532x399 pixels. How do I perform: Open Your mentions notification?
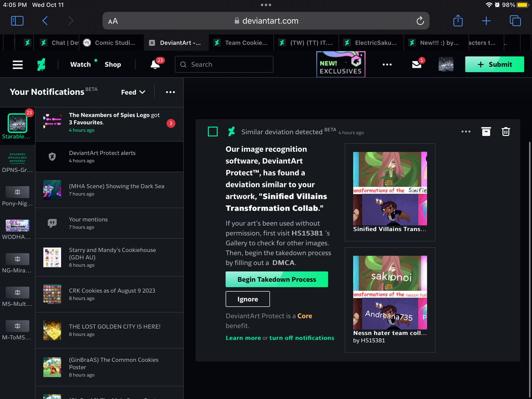109,223
